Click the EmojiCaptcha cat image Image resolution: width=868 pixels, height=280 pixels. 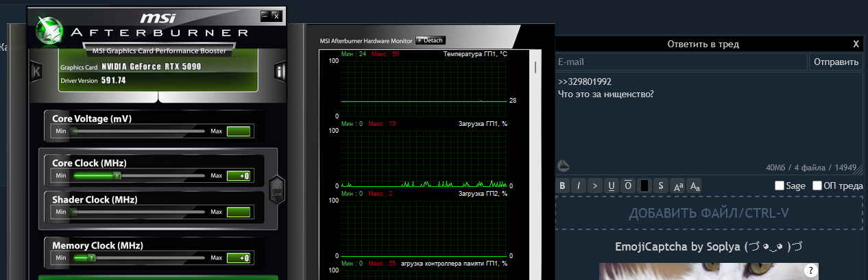click(709, 272)
